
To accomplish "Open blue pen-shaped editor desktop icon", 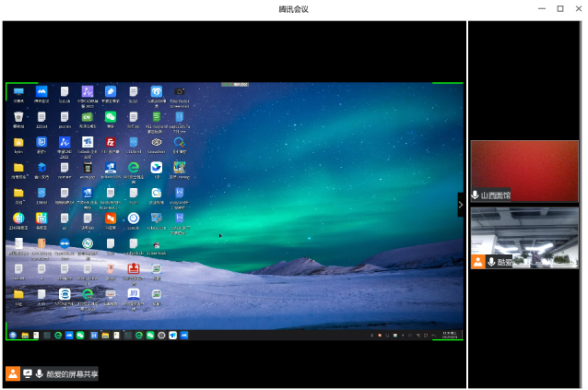I will [111, 91].
